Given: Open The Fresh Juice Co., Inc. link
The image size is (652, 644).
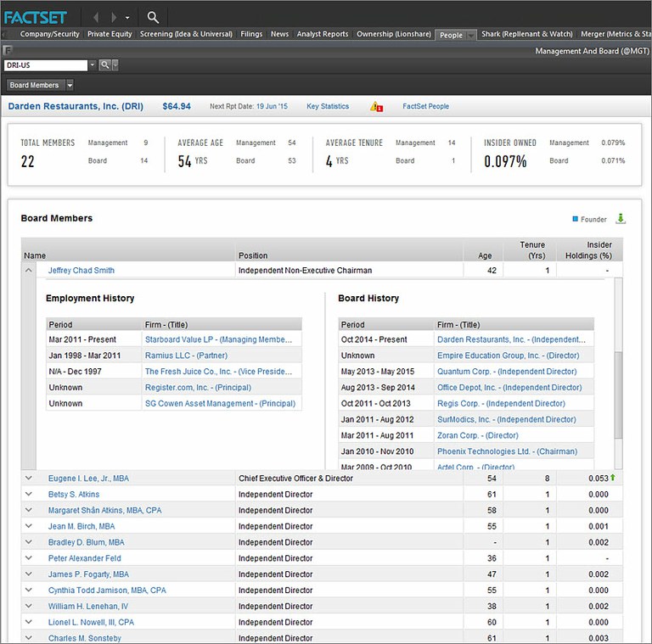Looking at the screenshot, I should pos(218,372).
